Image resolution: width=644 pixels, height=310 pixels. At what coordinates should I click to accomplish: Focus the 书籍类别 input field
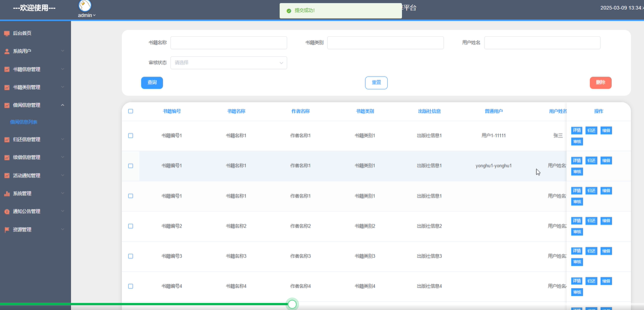385,43
